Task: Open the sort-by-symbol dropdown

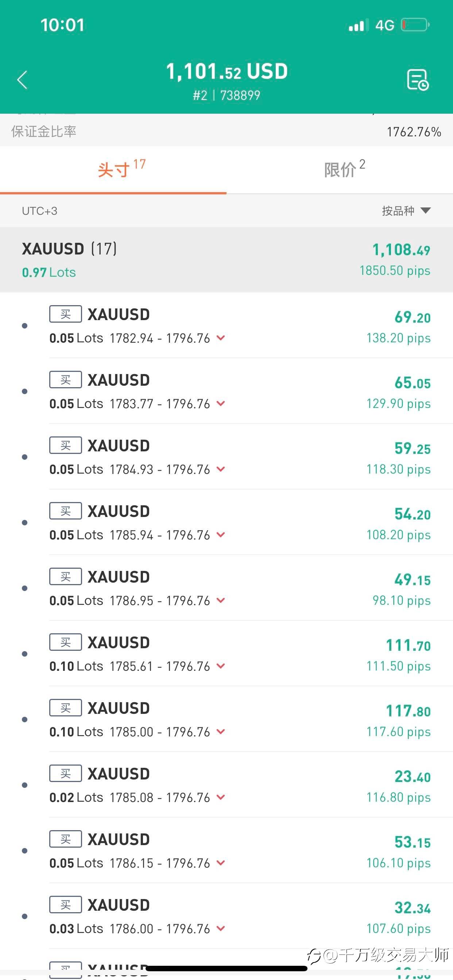Action: 406,211
